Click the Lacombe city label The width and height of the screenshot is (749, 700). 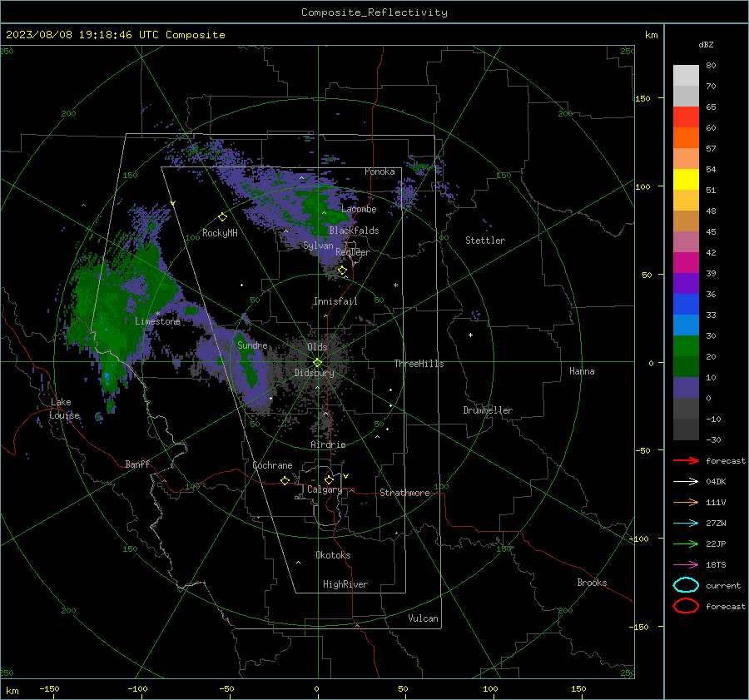coord(359,209)
